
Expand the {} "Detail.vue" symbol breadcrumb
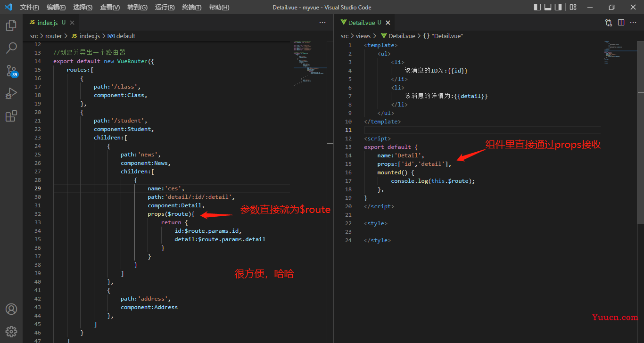point(443,36)
